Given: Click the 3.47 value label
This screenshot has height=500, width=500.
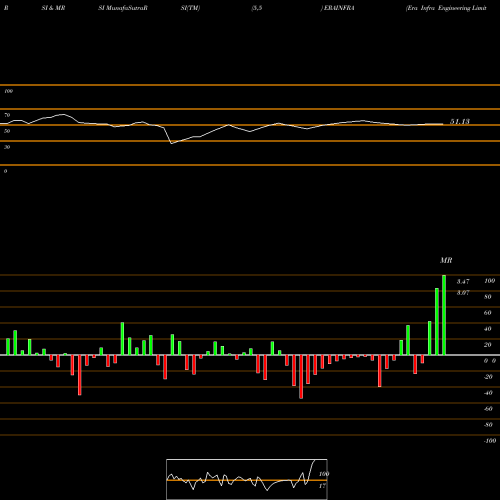Looking at the screenshot, I should click(x=463, y=282).
